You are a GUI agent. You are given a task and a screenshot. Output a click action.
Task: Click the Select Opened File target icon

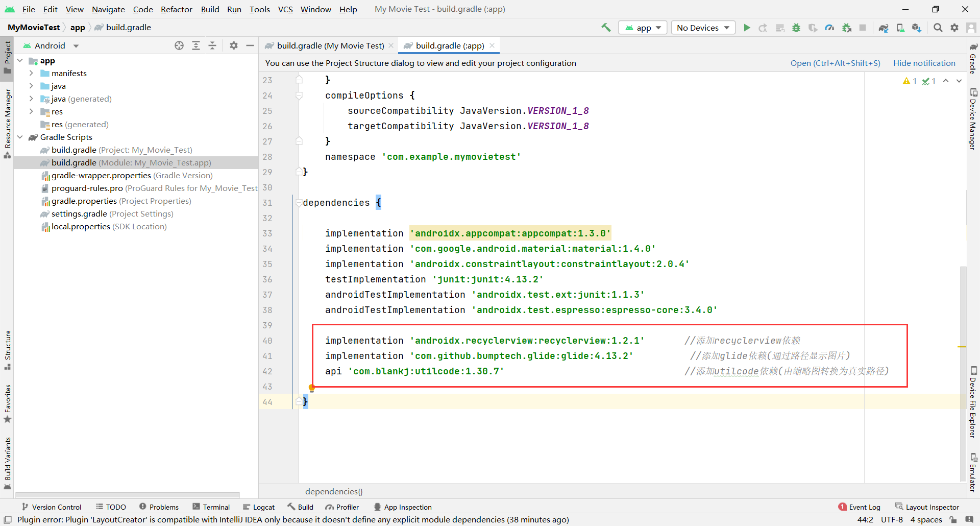click(179, 45)
